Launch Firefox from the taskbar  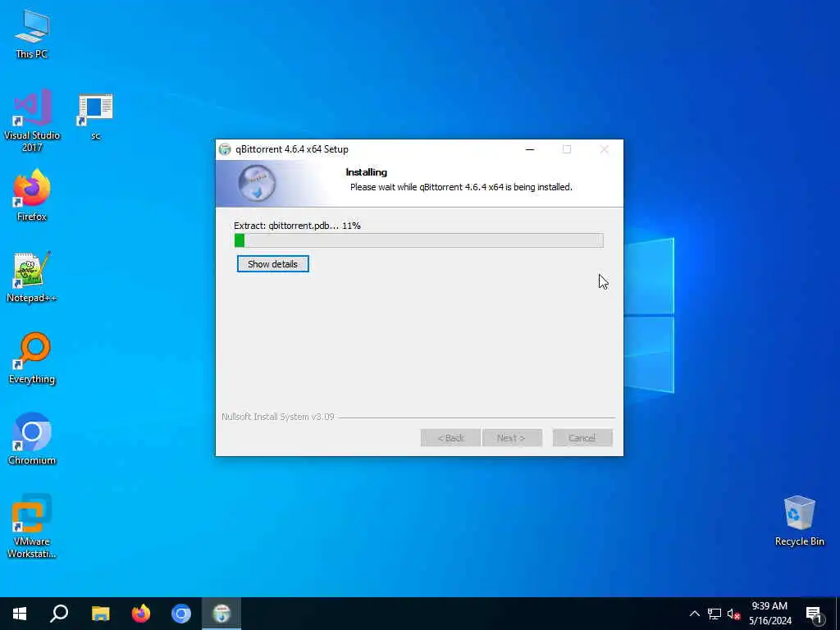[x=141, y=614]
